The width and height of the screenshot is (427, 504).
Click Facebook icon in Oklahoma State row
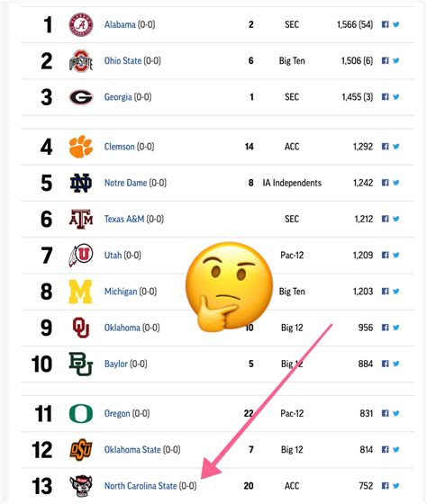(x=385, y=449)
